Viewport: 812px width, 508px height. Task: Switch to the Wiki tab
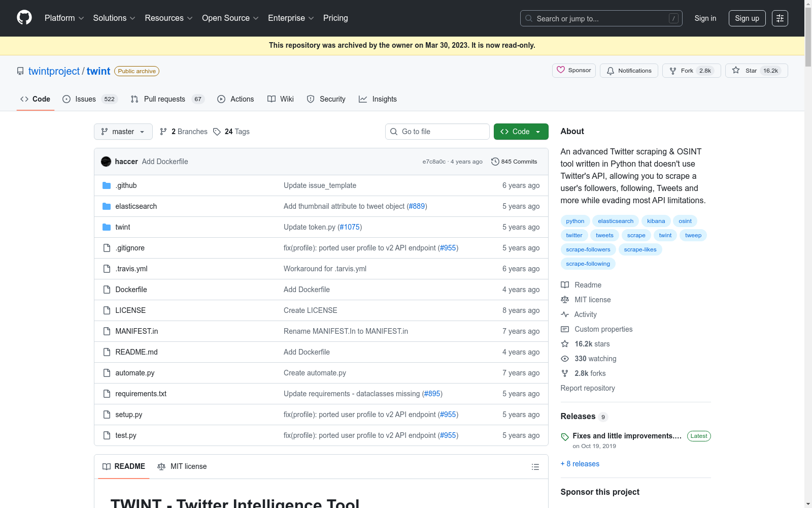coord(281,99)
